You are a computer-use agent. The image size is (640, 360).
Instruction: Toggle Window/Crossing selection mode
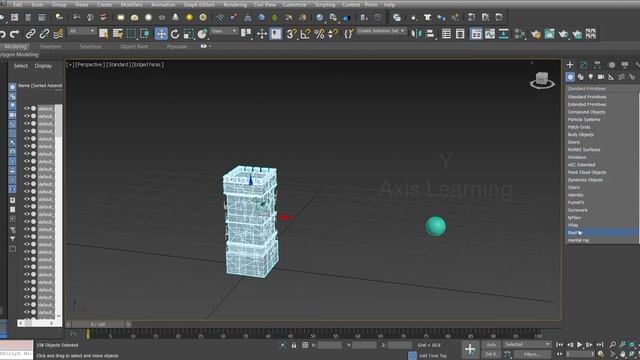click(x=145, y=34)
